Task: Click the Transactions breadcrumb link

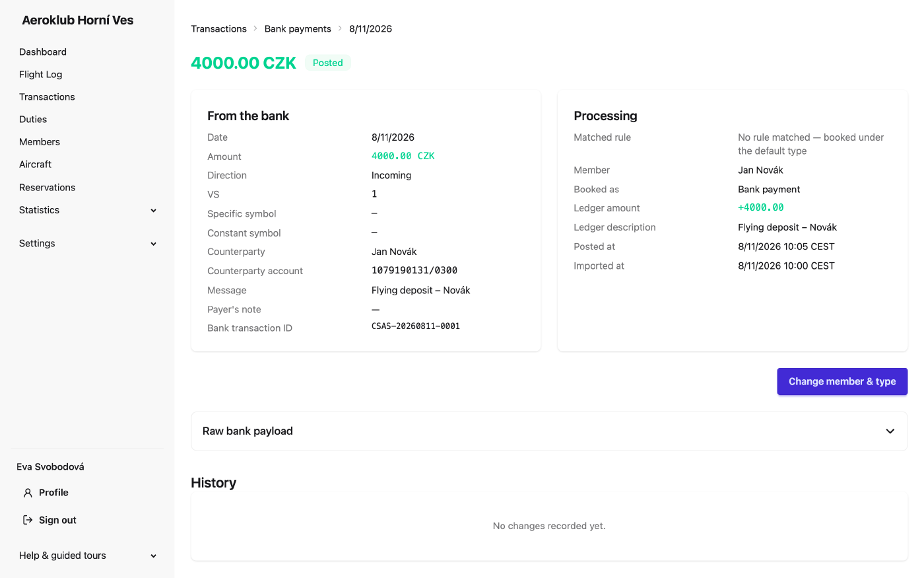Action: pyautogui.click(x=218, y=29)
